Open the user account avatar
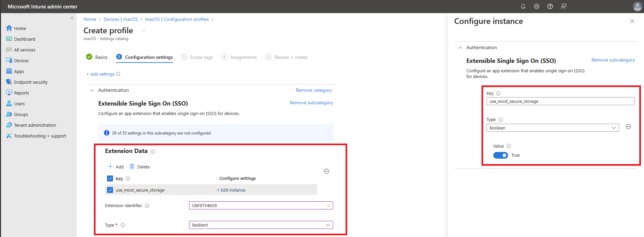 637,6
